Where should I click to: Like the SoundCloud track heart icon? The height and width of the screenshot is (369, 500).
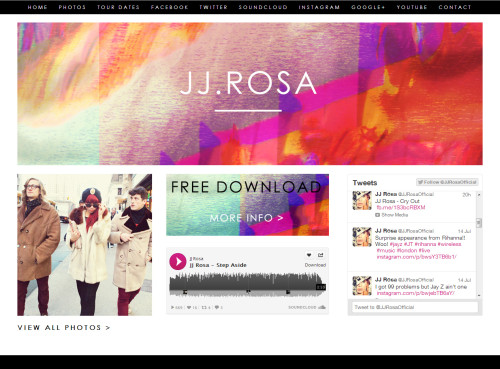point(309,255)
